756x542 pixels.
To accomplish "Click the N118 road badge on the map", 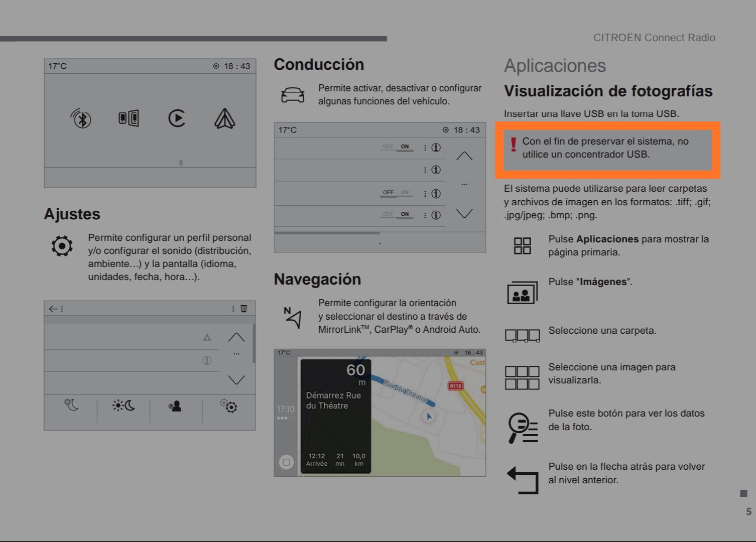I will click(455, 386).
